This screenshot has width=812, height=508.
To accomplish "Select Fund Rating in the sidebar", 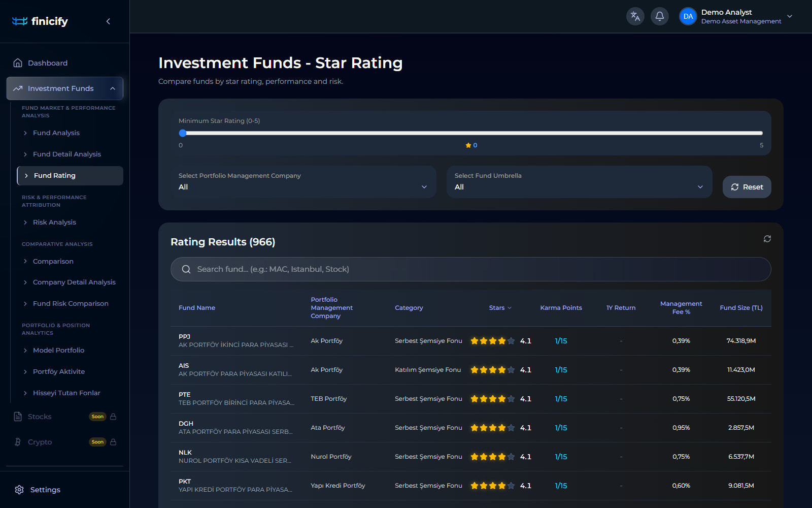I will point(70,176).
